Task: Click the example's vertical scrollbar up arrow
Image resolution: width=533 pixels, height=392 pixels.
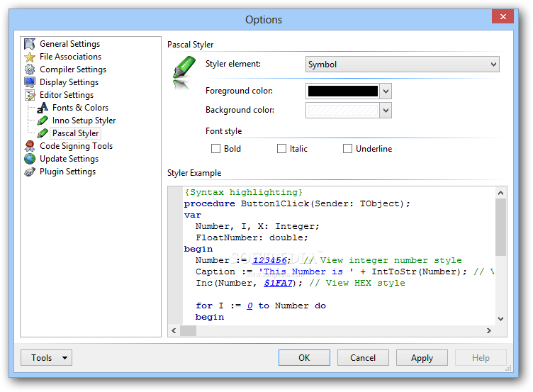Action: pyautogui.click(x=500, y=193)
